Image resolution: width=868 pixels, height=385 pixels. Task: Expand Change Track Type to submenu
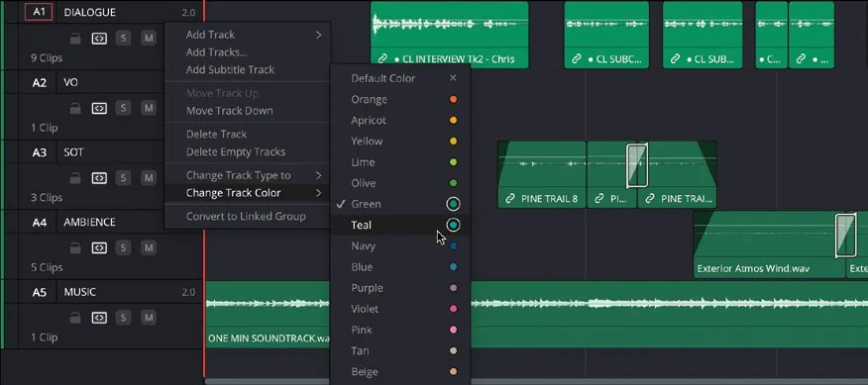click(x=248, y=175)
